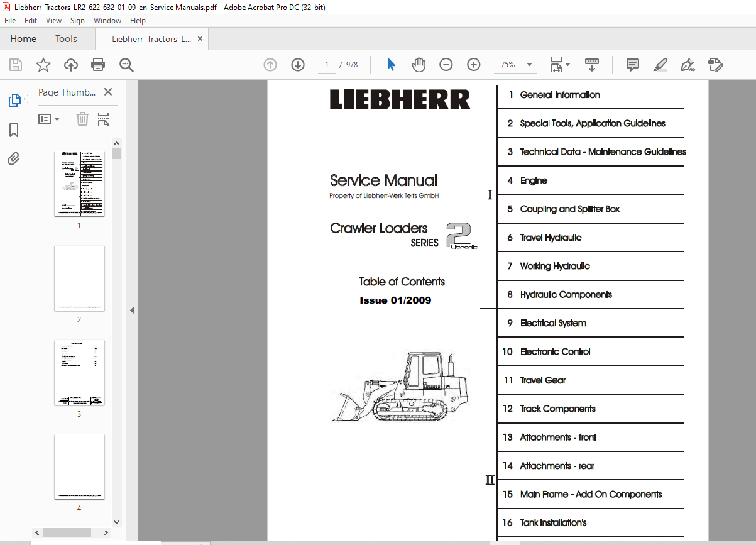Open the Bookmarks panel in sidebar

coord(14,130)
